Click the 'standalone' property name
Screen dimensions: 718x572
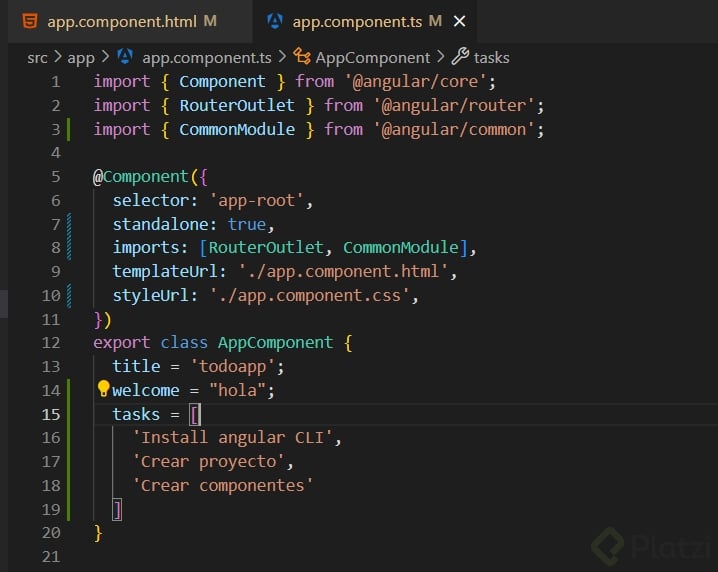pyautogui.click(x=160, y=224)
